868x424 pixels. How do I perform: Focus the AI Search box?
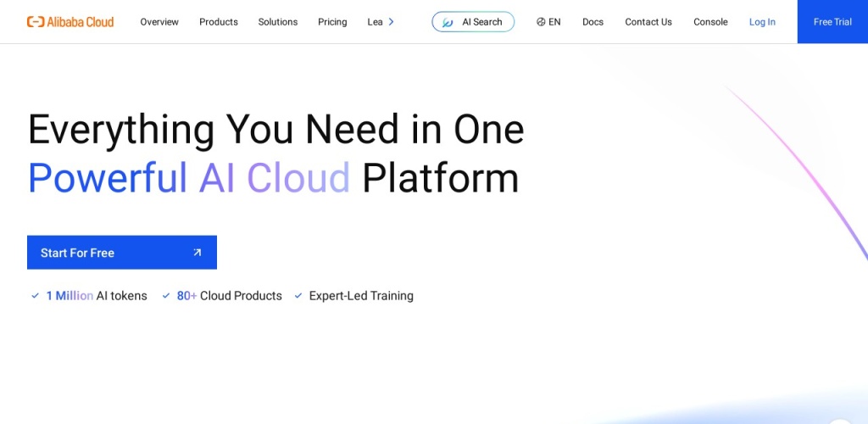tap(481, 22)
